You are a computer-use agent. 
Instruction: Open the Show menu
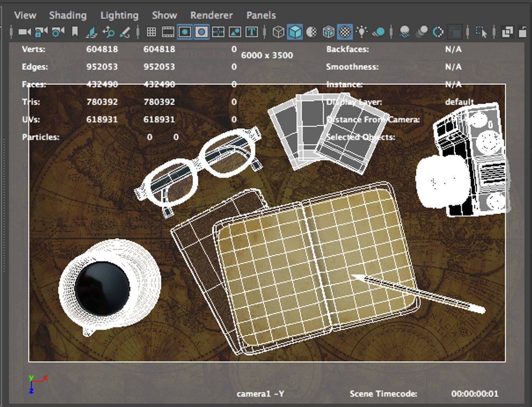point(164,15)
